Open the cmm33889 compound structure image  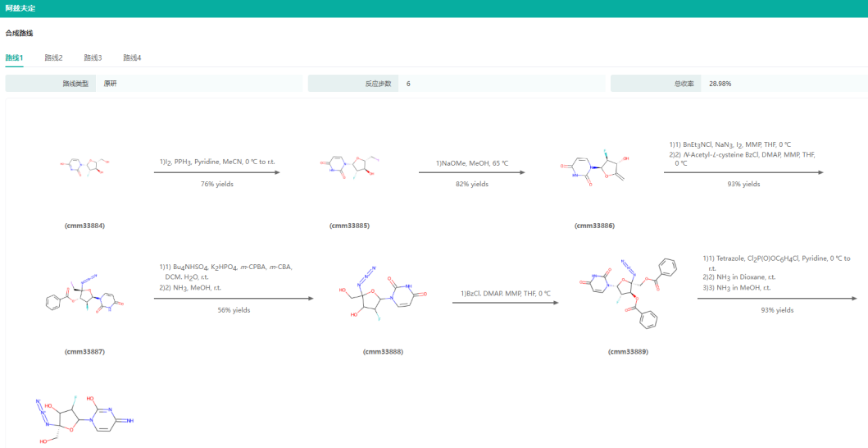pyautogui.click(x=629, y=293)
